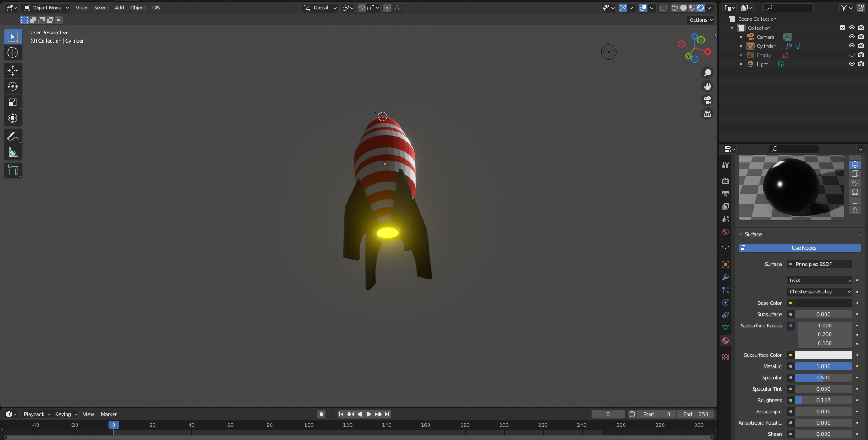
Task: Open the Playback popover in timeline
Action: 37,414
